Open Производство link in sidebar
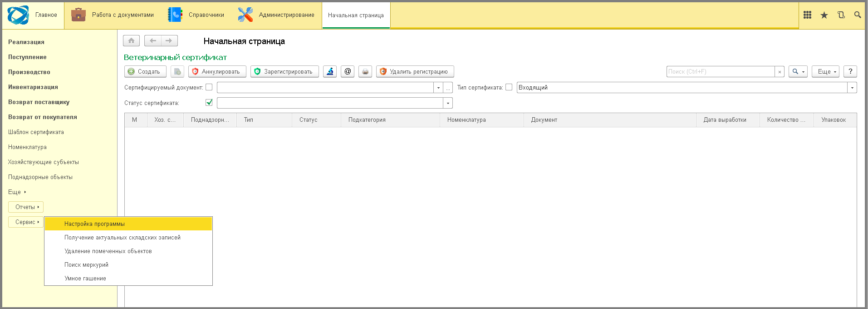868x309 pixels. (29, 72)
